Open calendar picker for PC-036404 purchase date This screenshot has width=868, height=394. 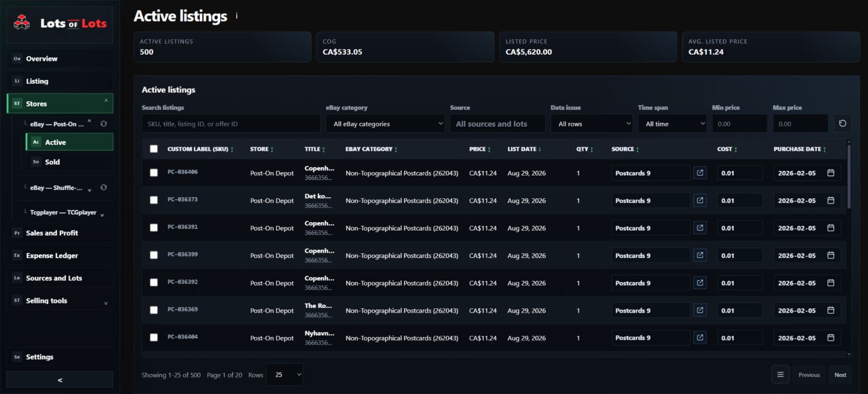coord(831,337)
